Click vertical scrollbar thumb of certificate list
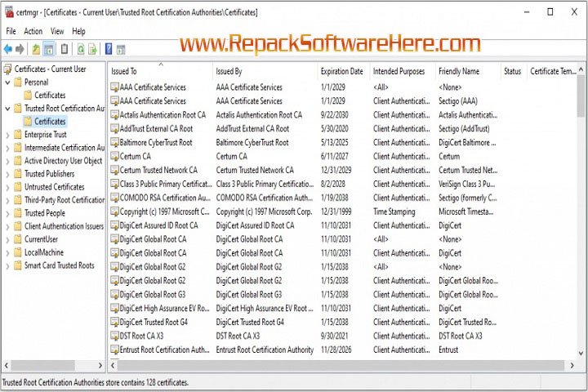 pyautogui.click(x=581, y=96)
